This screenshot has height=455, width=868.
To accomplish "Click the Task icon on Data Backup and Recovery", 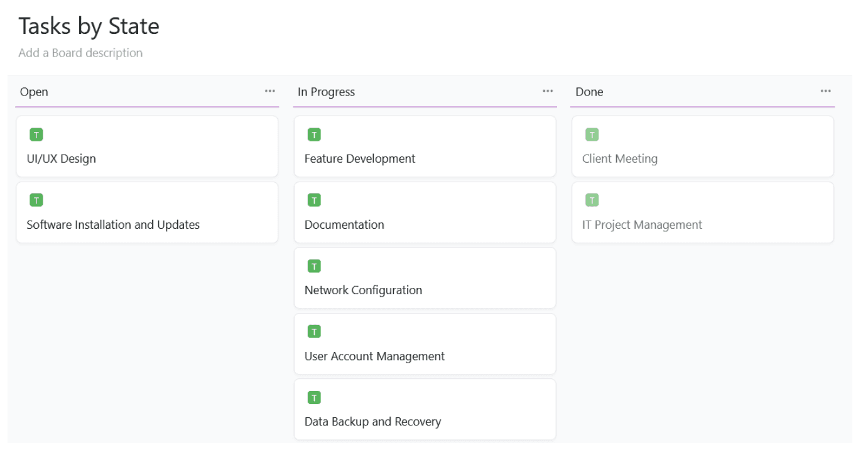I will tap(314, 397).
